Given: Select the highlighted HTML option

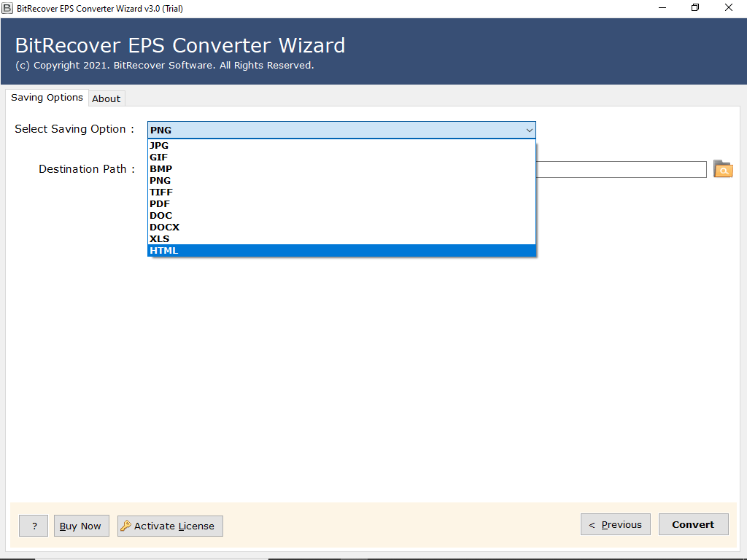Looking at the screenshot, I should click(x=341, y=251).
